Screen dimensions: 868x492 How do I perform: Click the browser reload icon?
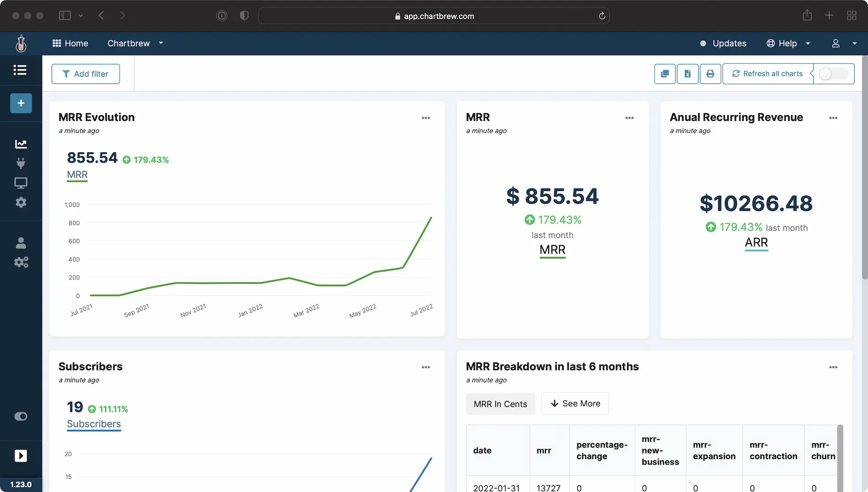(x=602, y=16)
